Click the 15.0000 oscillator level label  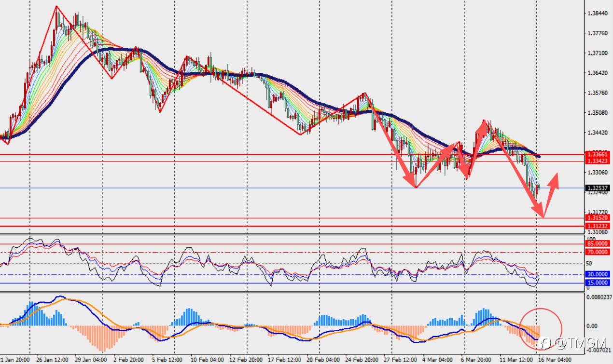click(x=598, y=283)
